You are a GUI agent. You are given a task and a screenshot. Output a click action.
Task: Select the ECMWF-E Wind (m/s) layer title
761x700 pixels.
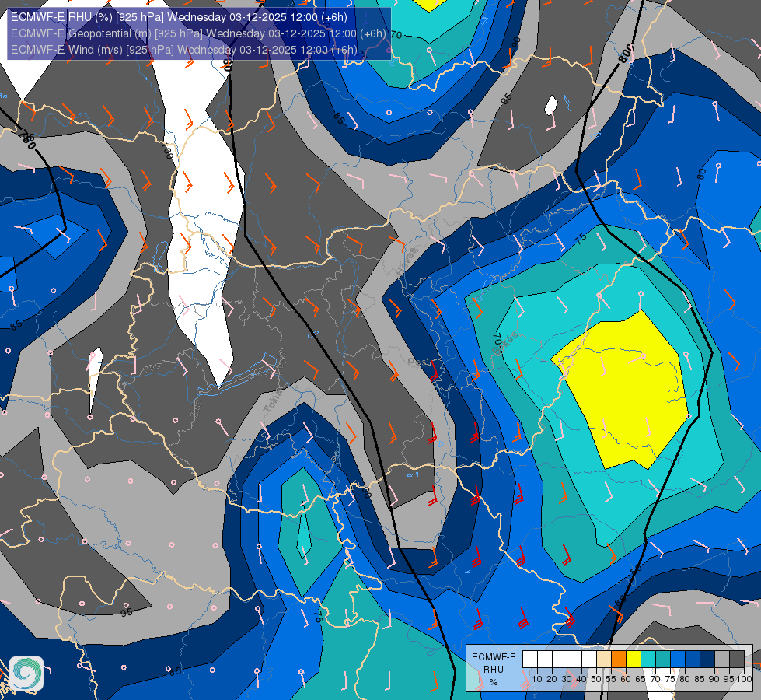click(x=184, y=50)
